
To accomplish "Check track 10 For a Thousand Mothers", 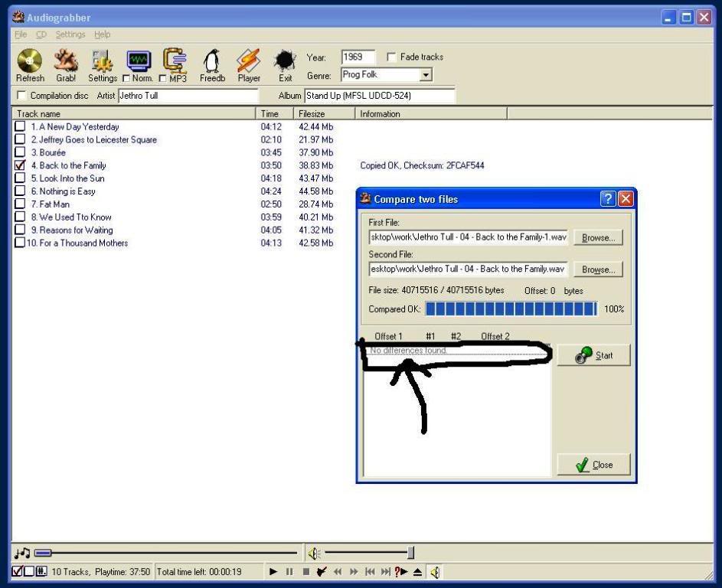I will click(x=20, y=242).
